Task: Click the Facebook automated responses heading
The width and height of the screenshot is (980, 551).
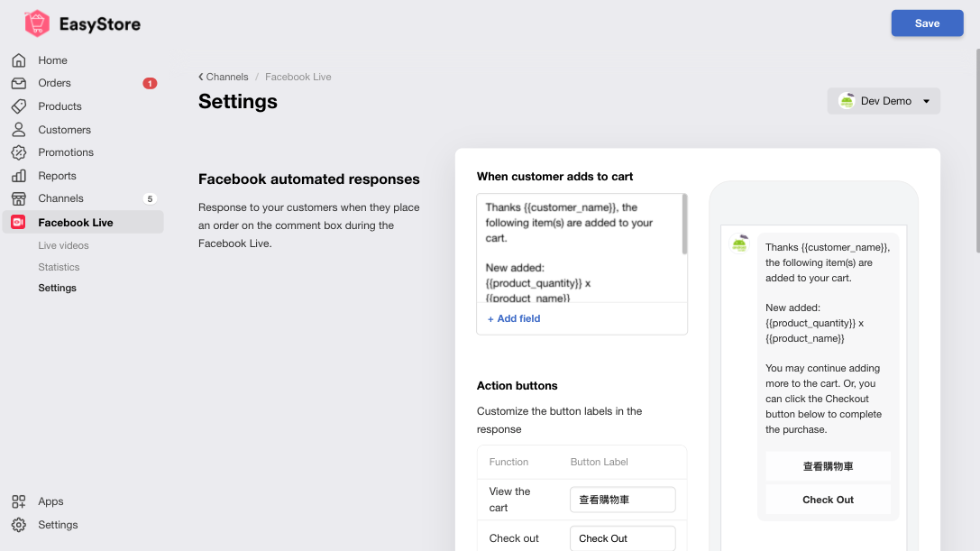Action: 308,179
